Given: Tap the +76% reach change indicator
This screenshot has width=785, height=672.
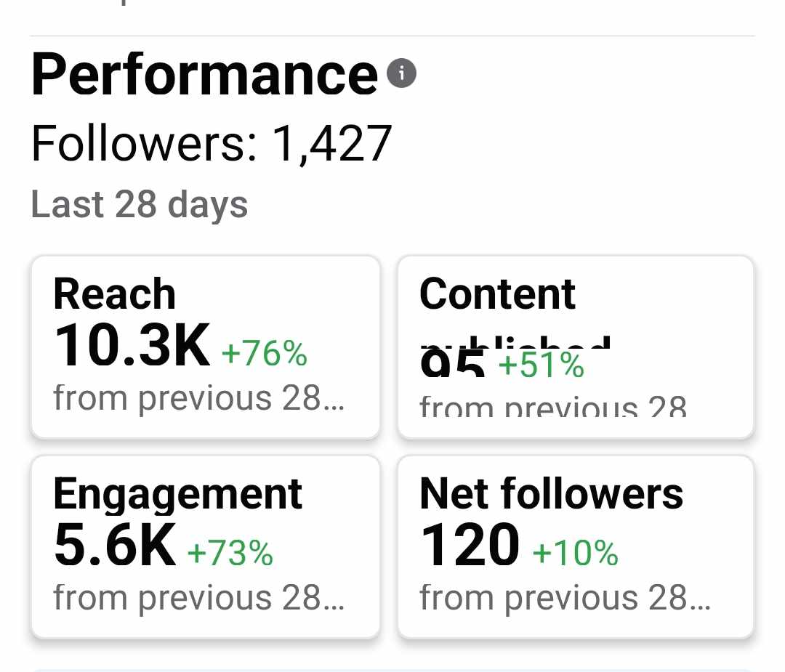Looking at the screenshot, I should [x=264, y=354].
